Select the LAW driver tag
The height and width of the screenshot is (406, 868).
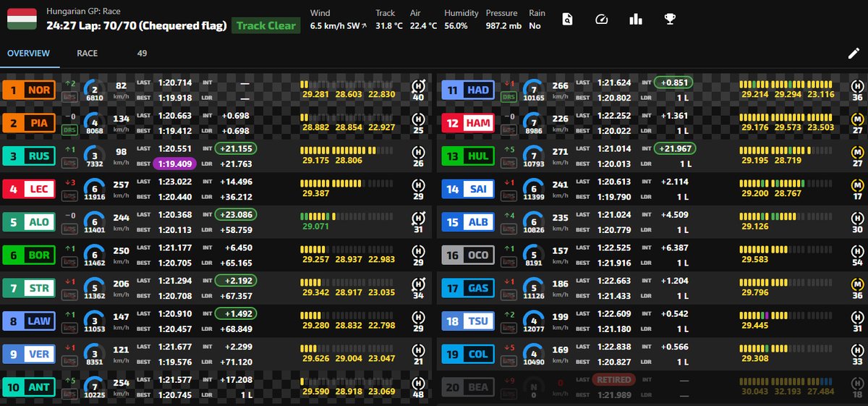coord(30,321)
